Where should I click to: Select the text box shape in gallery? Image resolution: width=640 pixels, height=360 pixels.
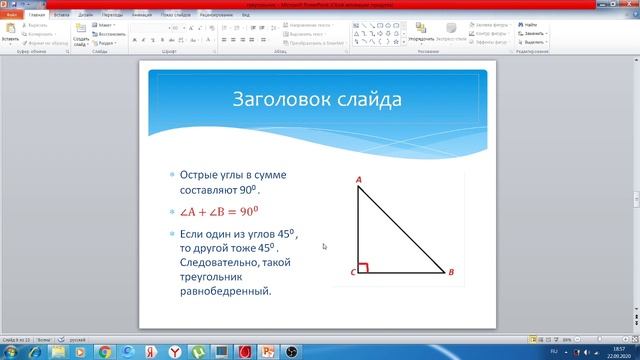[x=356, y=26]
